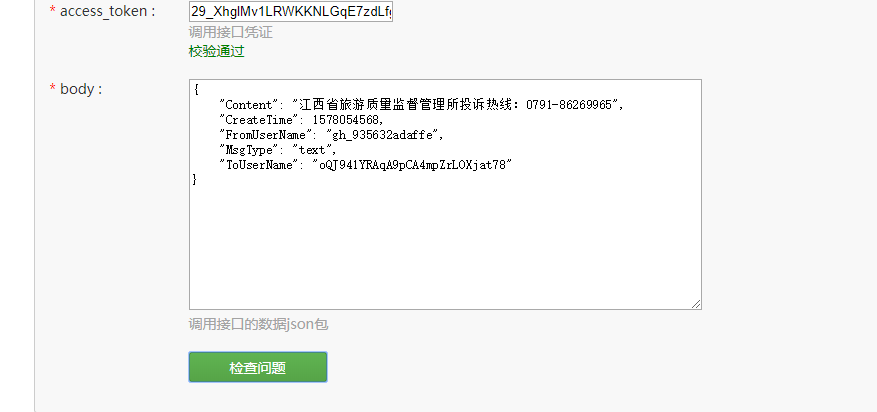Grab the body textarea resize handle

[695, 304]
